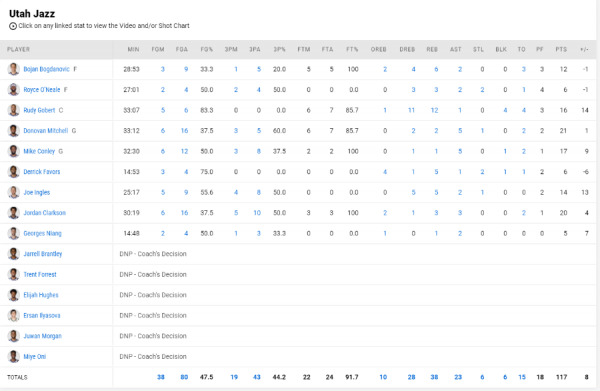The width and height of the screenshot is (600, 391).
Task: Click the play icon beside video hint
Action: [x=13, y=26]
